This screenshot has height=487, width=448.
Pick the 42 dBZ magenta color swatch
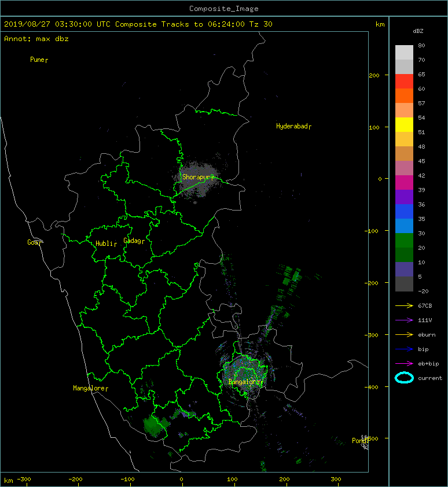click(404, 183)
